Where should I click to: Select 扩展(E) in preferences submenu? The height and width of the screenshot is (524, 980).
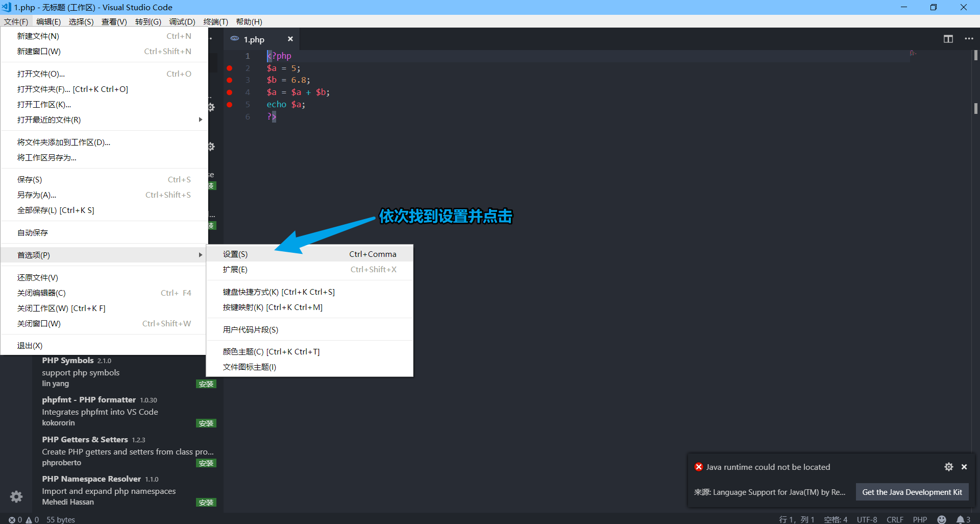(x=309, y=269)
